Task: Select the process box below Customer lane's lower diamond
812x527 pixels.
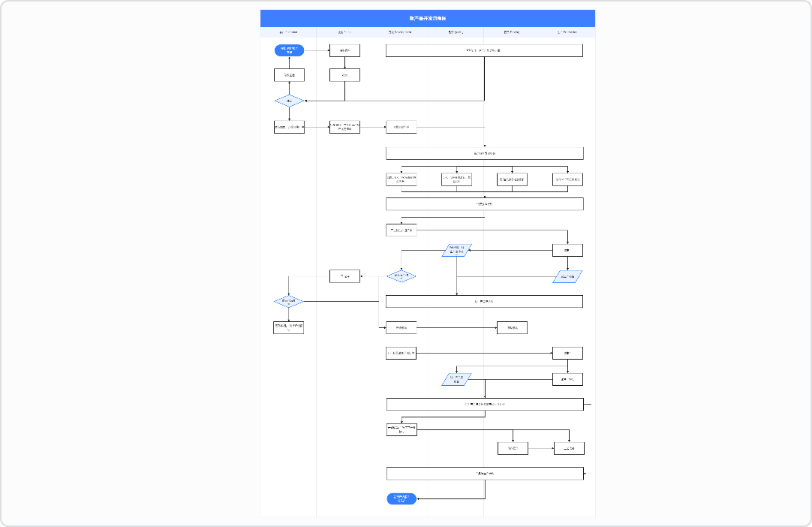Action: click(x=289, y=327)
